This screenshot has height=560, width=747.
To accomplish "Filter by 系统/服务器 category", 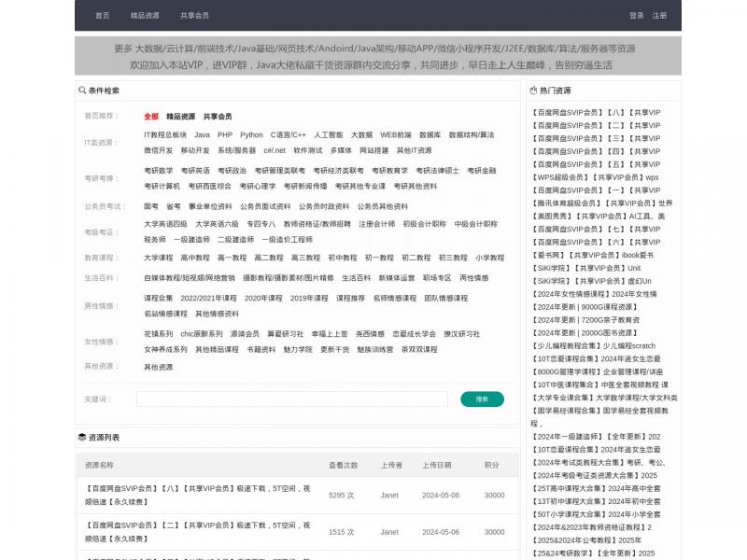I will pos(237,150).
